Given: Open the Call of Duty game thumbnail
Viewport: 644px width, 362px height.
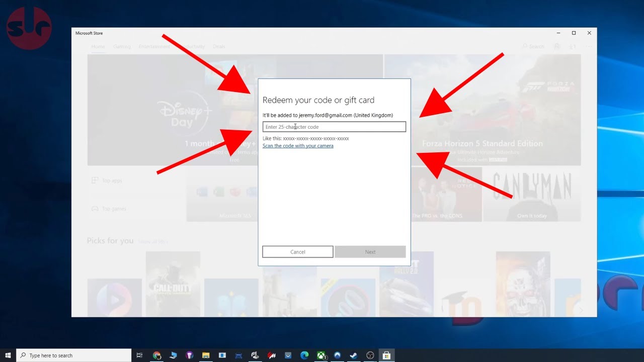Looking at the screenshot, I should [173, 284].
